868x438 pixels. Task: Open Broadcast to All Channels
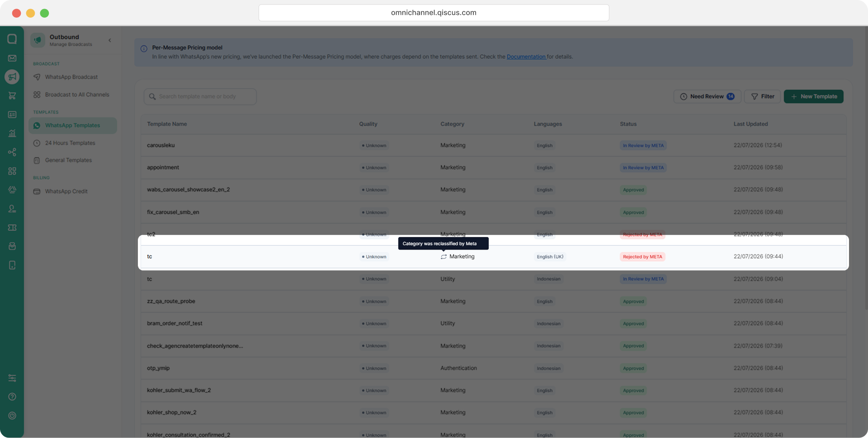pyautogui.click(x=73, y=94)
